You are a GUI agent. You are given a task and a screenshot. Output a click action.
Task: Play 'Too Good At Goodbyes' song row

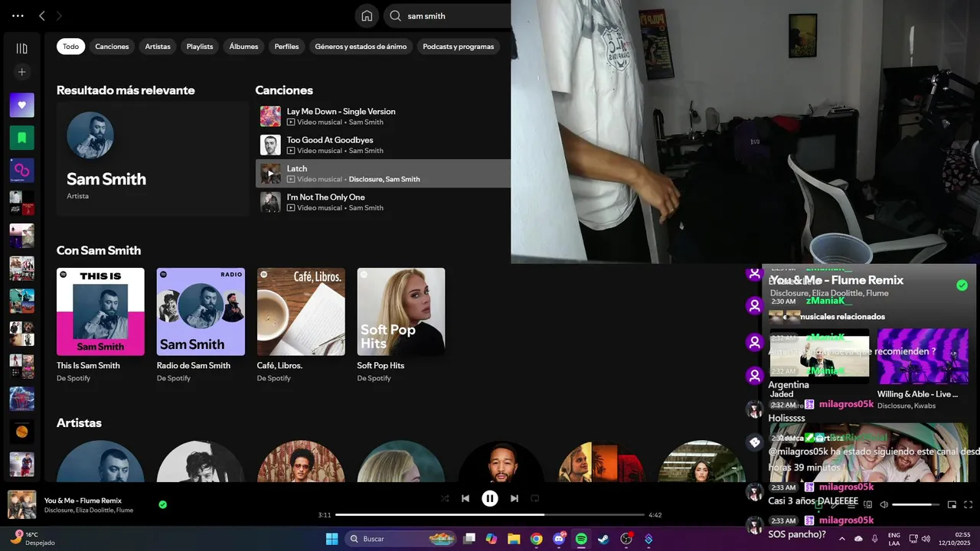click(x=383, y=145)
